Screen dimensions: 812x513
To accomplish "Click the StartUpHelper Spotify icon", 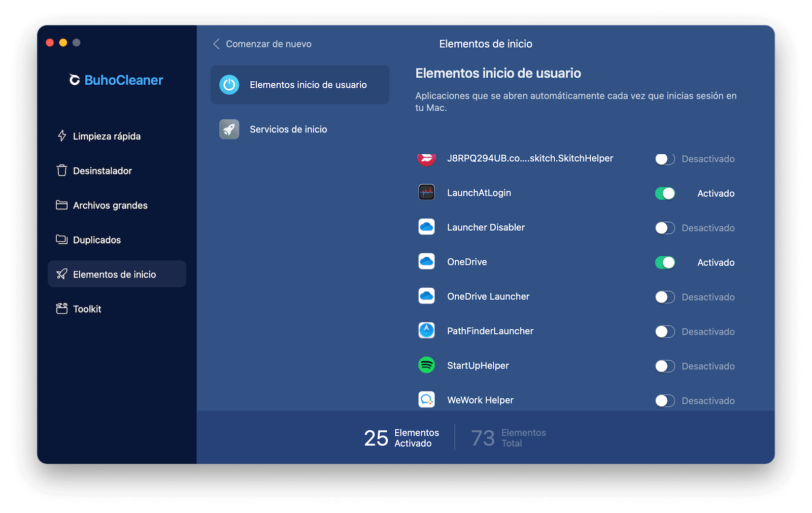I will pyautogui.click(x=426, y=365).
